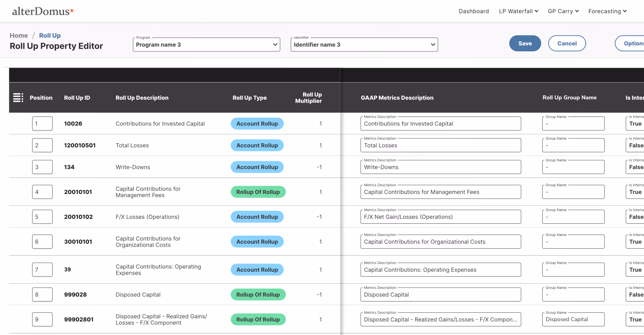Screen dimensions: 644x335
Task: Click GAAP Metrics Description column header
Action: click(x=397, y=98)
